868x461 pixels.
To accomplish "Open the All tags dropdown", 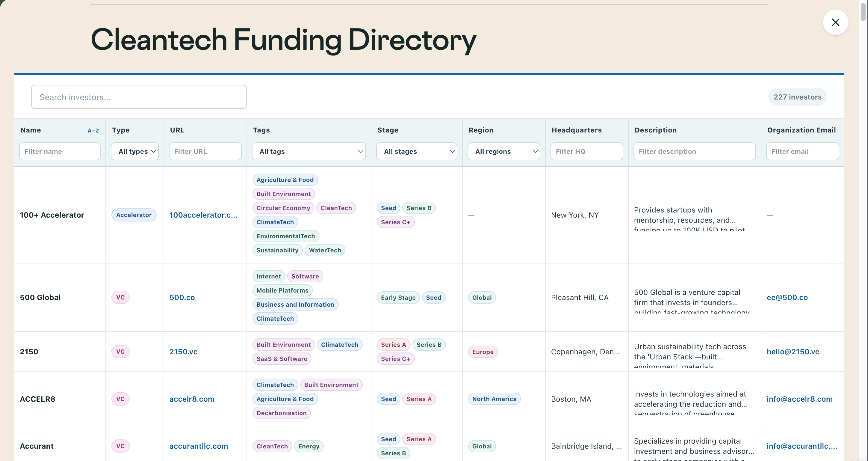I will click(309, 151).
